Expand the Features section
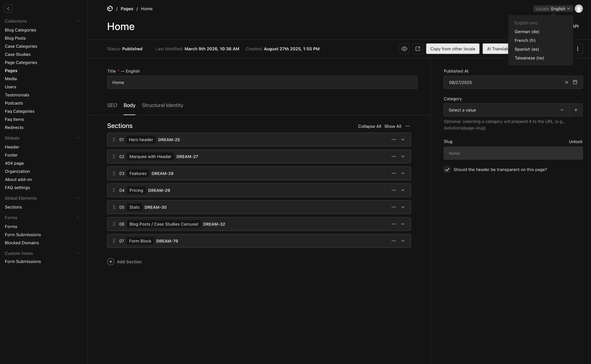This screenshot has height=364, width=591. click(x=403, y=173)
